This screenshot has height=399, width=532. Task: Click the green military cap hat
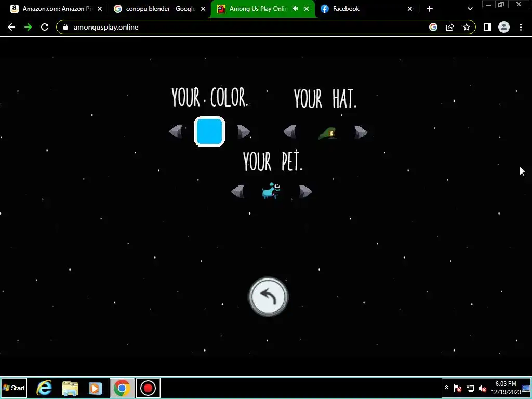pyautogui.click(x=327, y=133)
